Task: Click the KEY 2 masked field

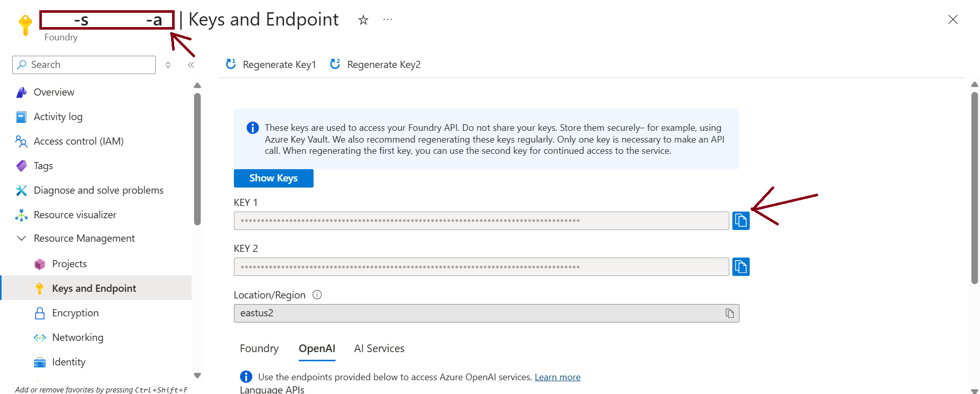Action: [481, 267]
